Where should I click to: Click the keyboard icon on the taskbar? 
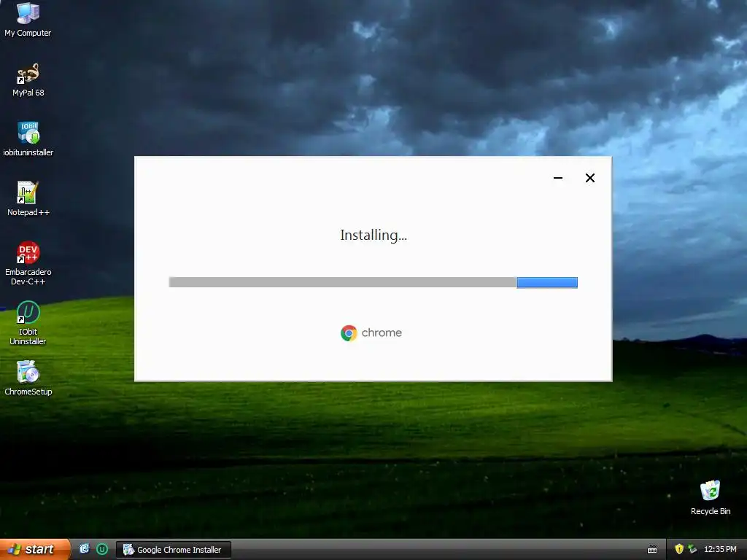click(x=652, y=550)
